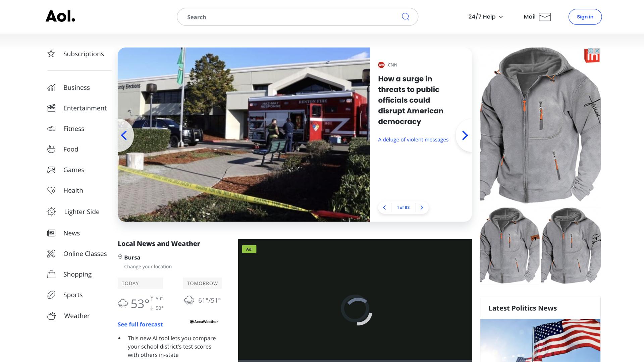644x362 pixels.
Task: Click next arrow beside 1 of 83
Action: [422, 207]
